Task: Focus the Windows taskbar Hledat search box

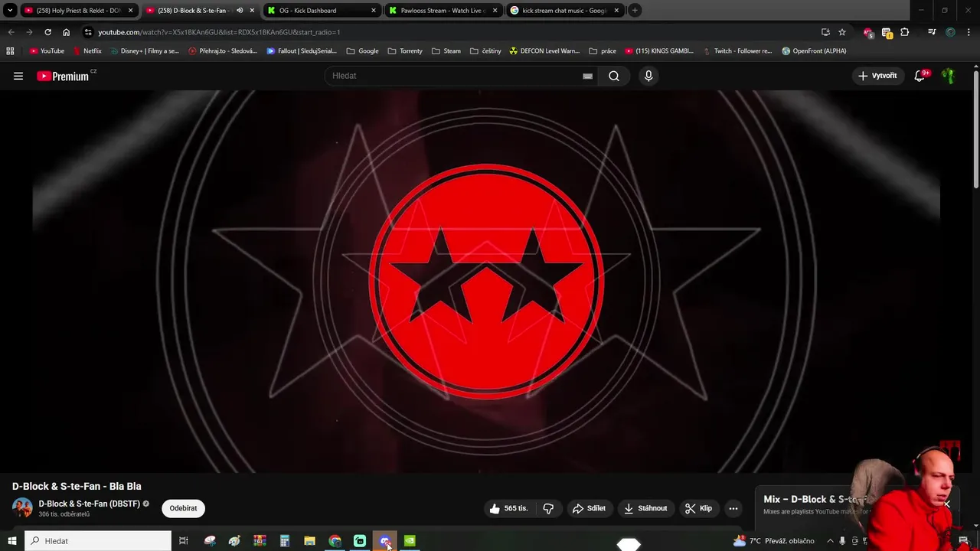Action: click(x=98, y=541)
